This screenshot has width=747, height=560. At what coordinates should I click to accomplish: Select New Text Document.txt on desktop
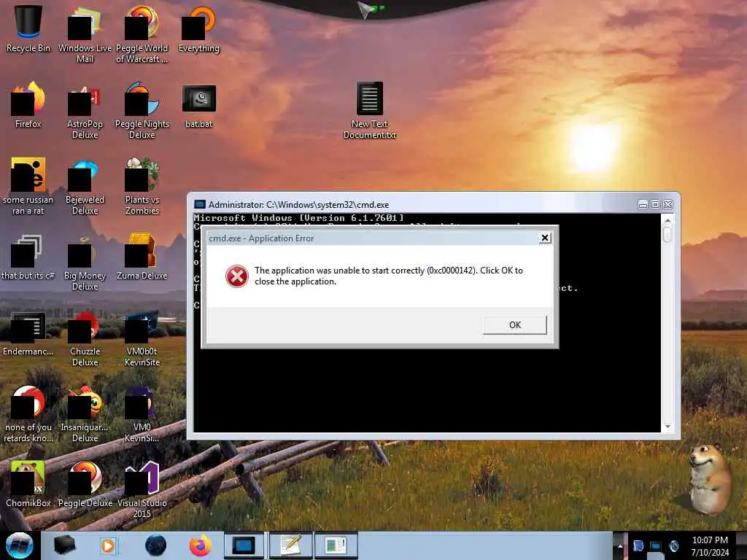(x=370, y=111)
